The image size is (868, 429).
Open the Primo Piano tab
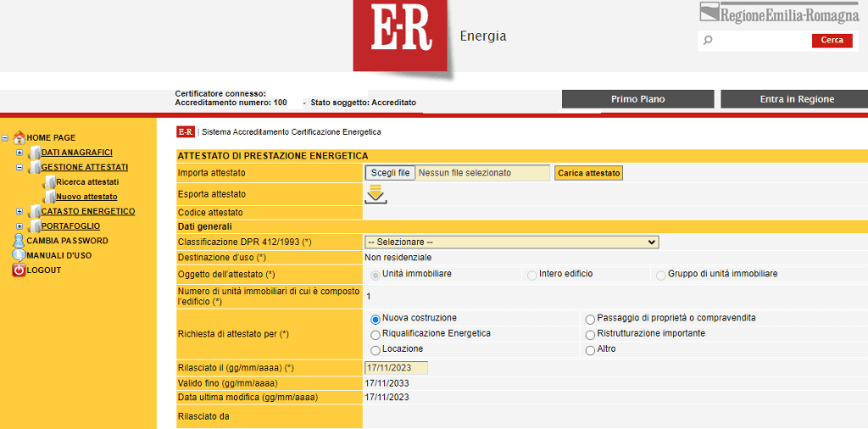point(637,99)
